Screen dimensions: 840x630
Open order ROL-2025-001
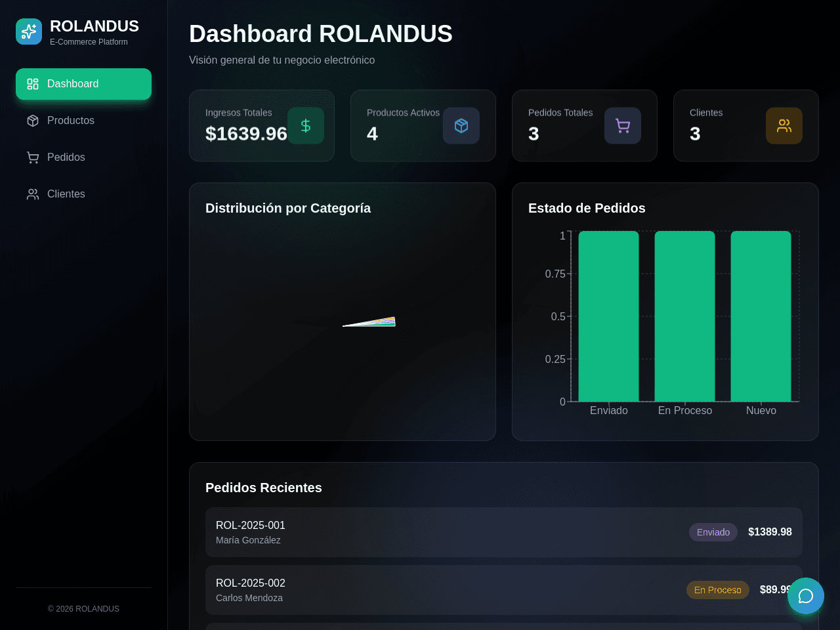pyautogui.click(x=504, y=532)
